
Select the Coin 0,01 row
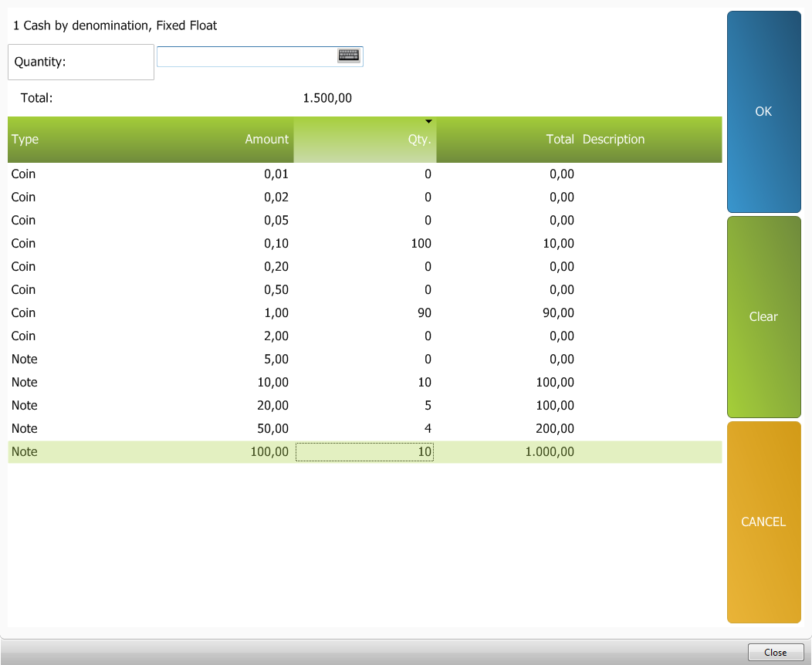(364, 174)
